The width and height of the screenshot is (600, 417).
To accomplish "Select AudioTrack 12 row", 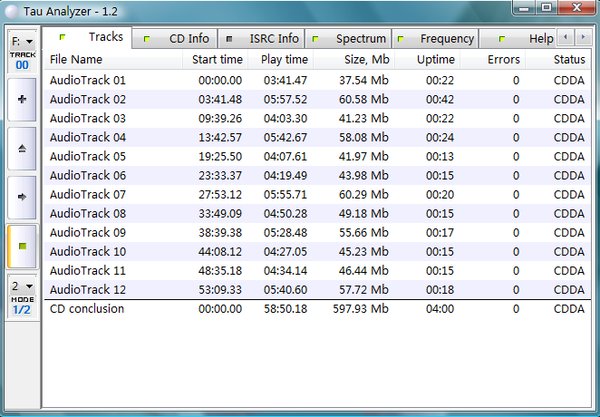I will point(317,290).
